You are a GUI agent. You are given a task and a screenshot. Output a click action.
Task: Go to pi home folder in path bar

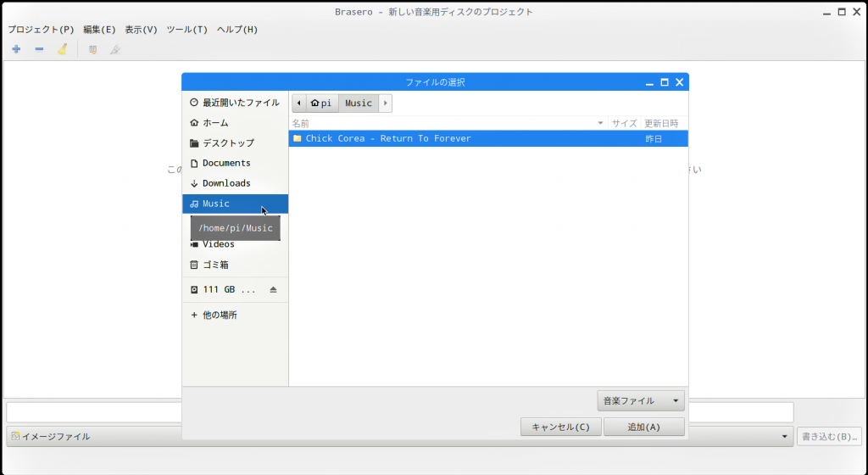(321, 103)
